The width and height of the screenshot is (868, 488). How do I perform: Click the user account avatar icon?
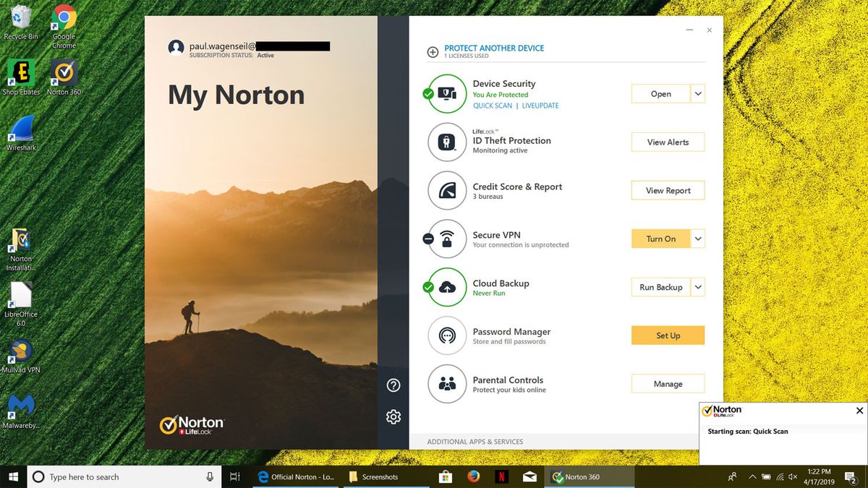click(x=176, y=48)
